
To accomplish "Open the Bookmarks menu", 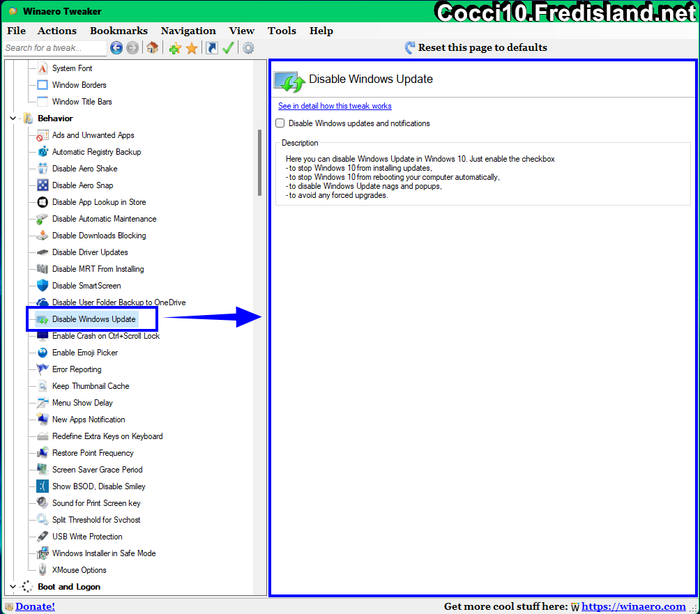I will pos(119,31).
